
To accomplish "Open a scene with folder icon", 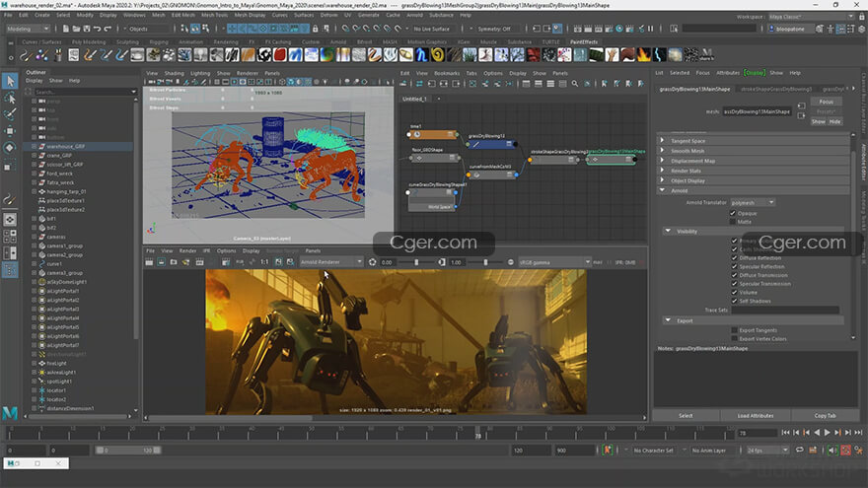I will point(76,29).
